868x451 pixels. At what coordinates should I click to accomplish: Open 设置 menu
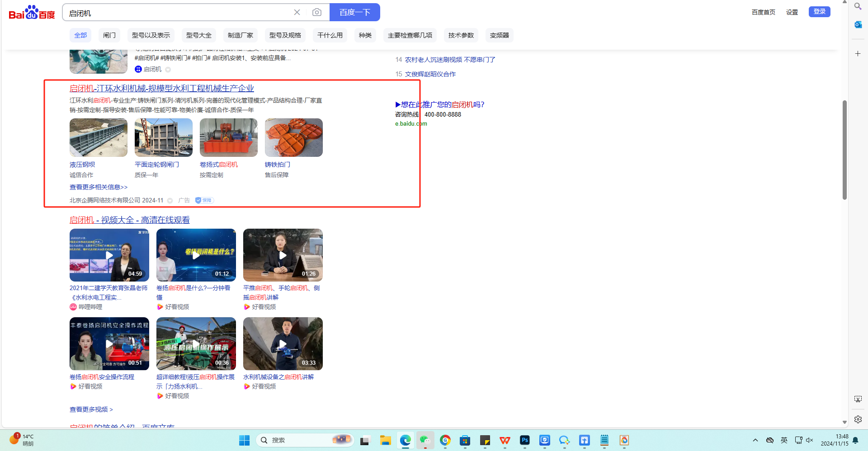[792, 12]
